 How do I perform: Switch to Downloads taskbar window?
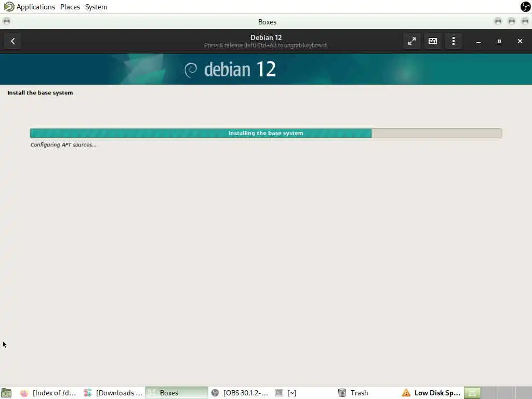tap(113, 393)
